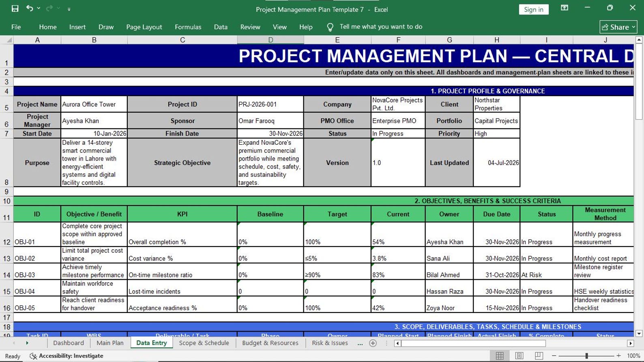644x362 pixels.
Task: Click the Save icon in quick access toolbar
Action: (x=15, y=9)
